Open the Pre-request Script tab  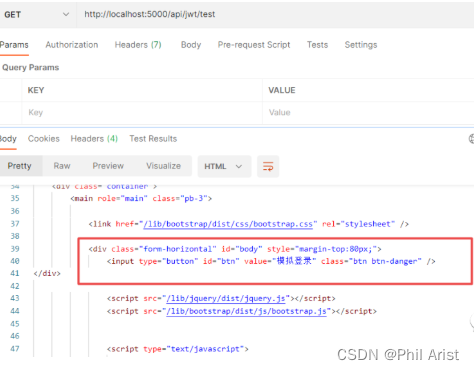pyautogui.click(x=254, y=45)
